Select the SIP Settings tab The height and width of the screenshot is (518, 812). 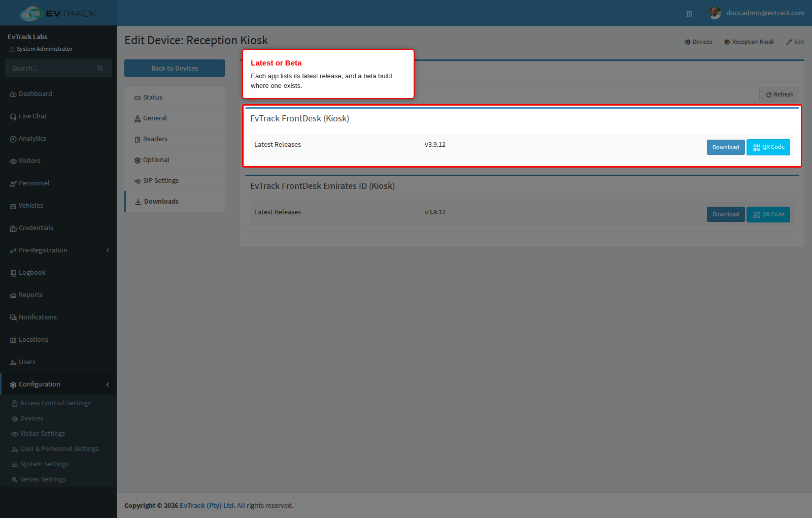[x=175, y=181]
